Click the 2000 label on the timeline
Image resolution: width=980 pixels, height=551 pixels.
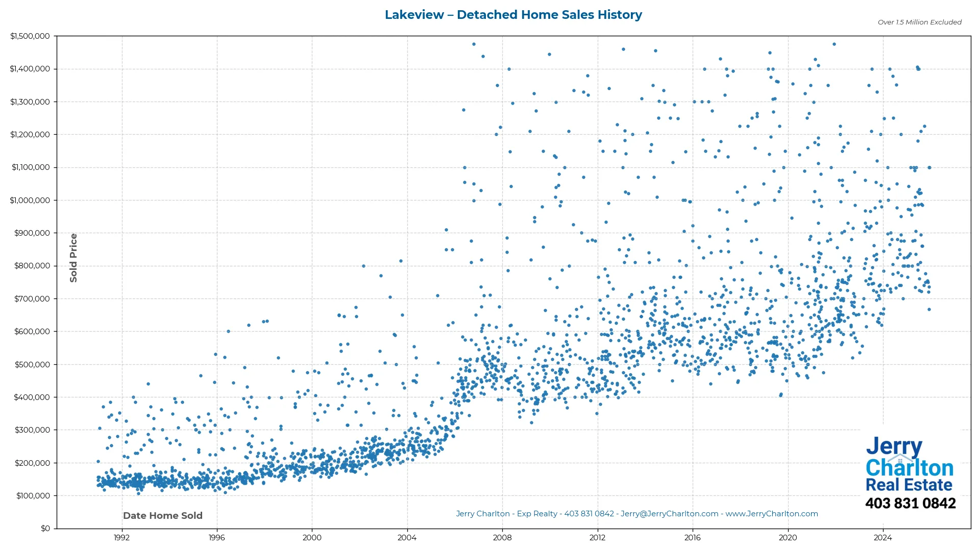(312, 537)
